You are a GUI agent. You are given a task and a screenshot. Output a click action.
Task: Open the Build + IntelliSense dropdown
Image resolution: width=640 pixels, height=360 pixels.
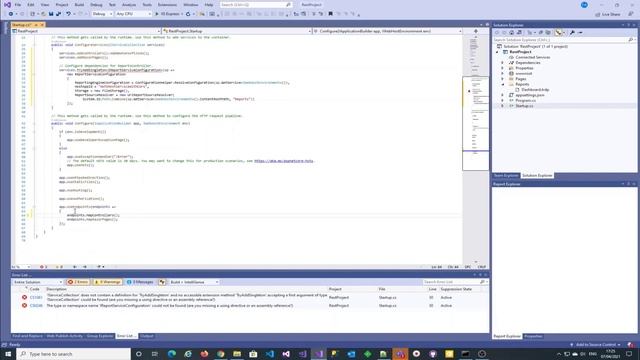[x=194, y=282]
